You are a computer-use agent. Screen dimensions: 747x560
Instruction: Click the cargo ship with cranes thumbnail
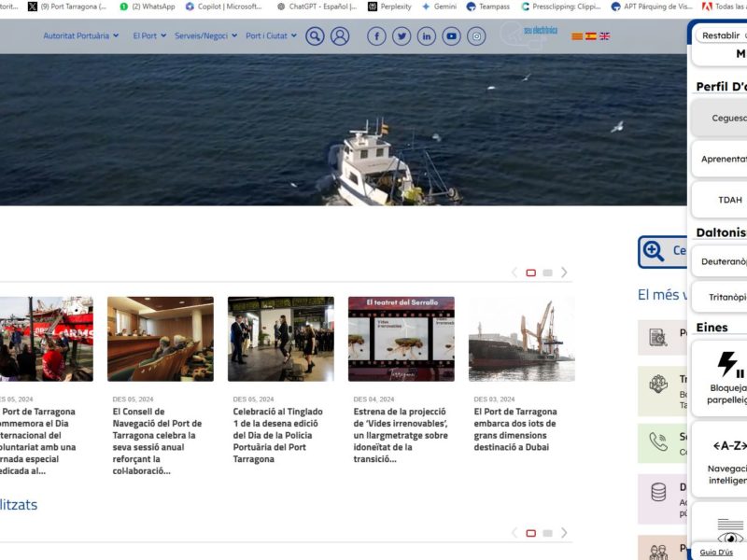tap(522, 339)
